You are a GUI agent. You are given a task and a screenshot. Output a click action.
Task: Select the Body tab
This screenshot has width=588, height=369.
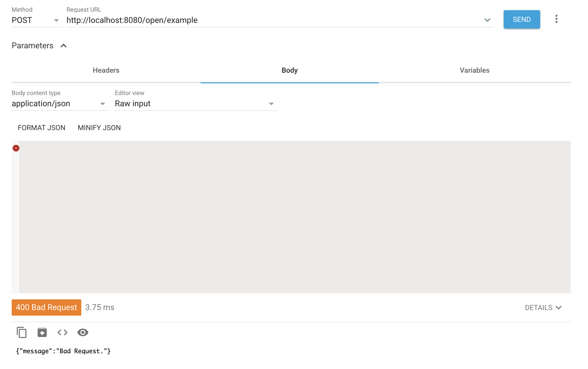coord(289,70)
